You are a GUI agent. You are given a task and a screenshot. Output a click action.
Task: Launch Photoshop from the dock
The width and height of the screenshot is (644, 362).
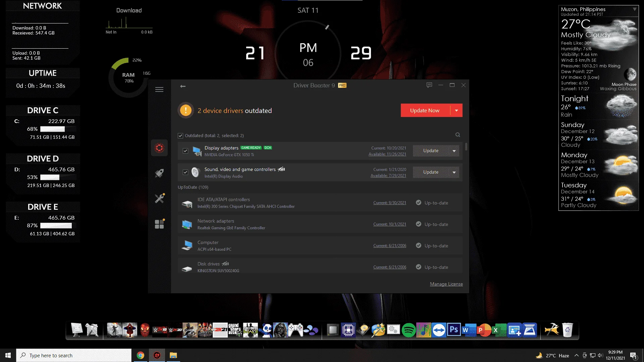click(454, 330)
